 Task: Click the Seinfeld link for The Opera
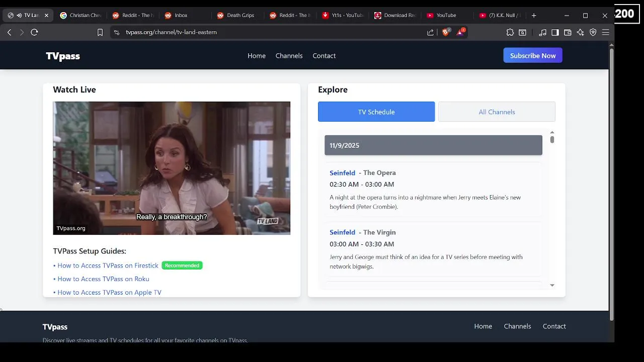342,173
